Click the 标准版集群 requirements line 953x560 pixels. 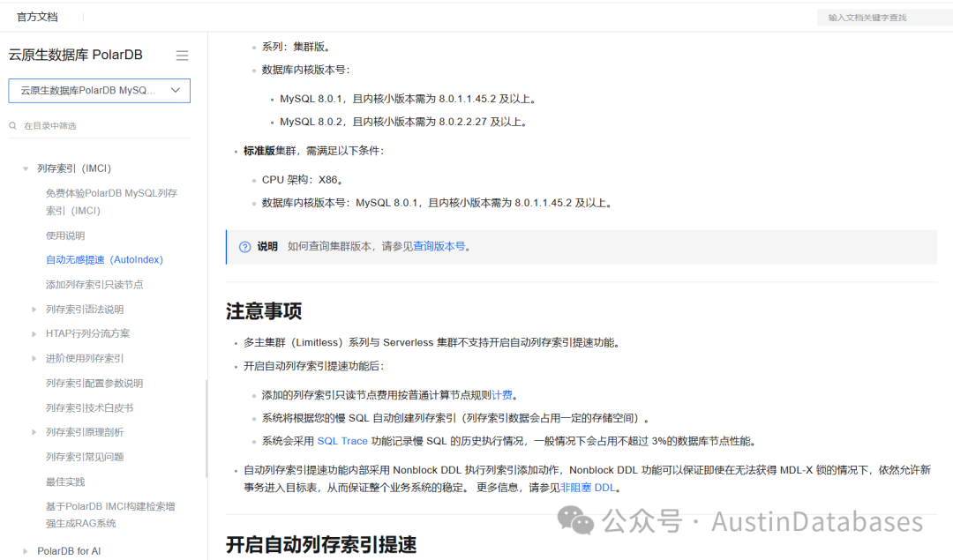pos(314,151)
